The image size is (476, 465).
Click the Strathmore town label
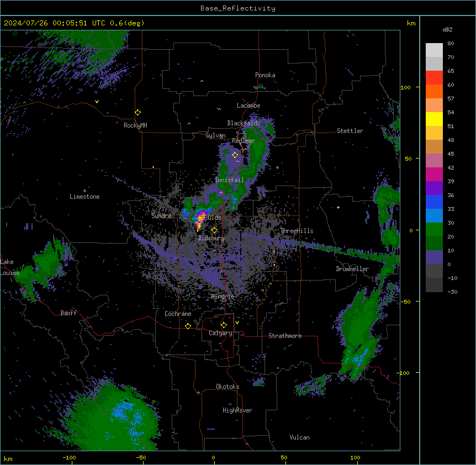pos(285,336)
